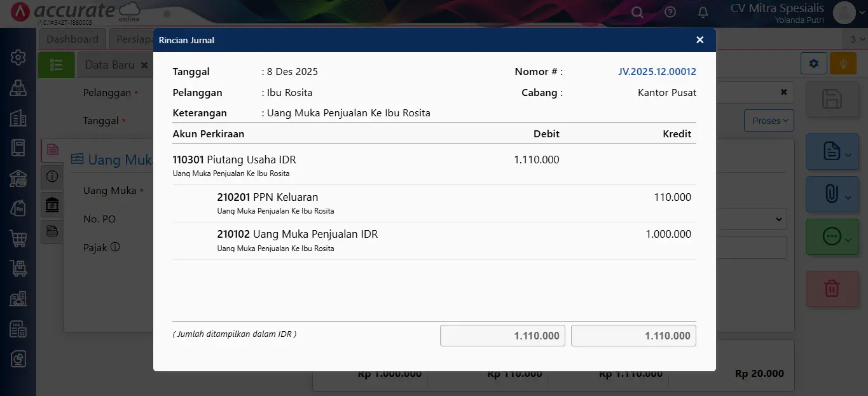This screenshot has height=396, width=868.
Task: Open the search icon in header
Action: point(637,13)
